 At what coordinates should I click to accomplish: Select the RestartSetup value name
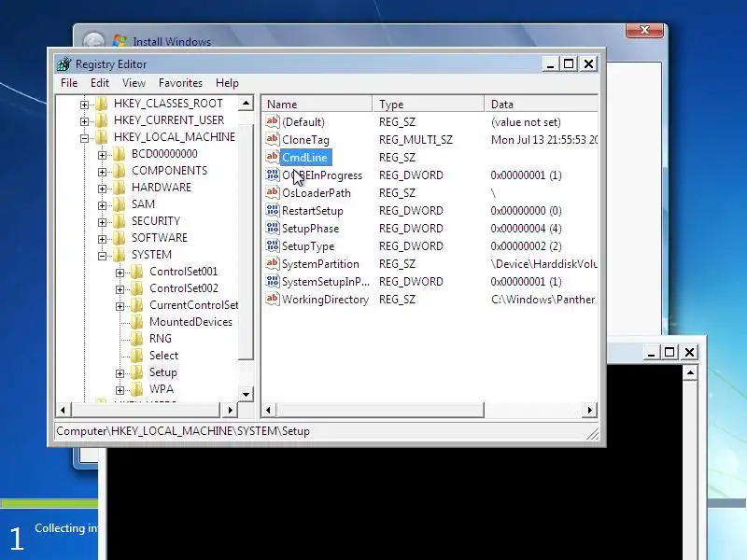click(313, 211)
